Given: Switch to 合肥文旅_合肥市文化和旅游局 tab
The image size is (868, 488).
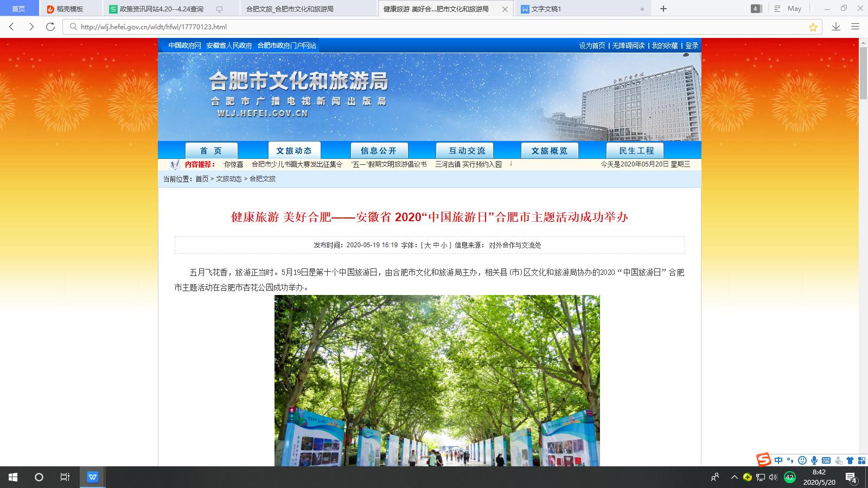Looking at the screenshot, I should (x=308, y=9).
